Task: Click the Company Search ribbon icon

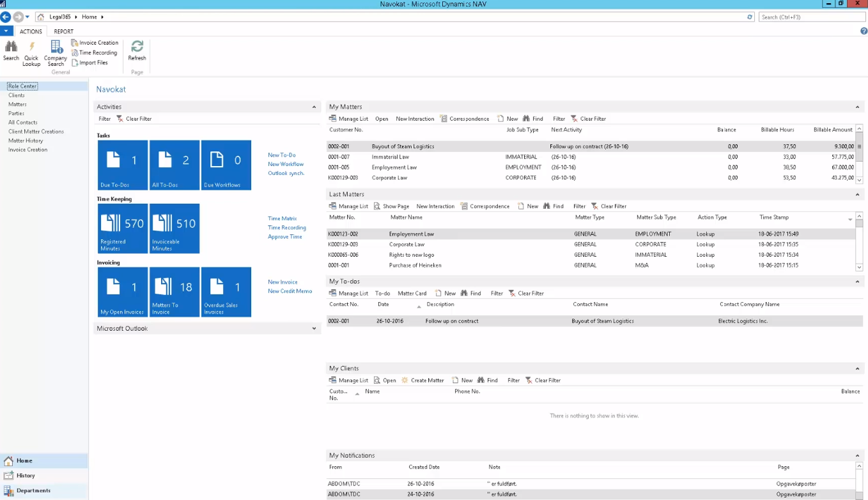Action: [x=55, y=51]
